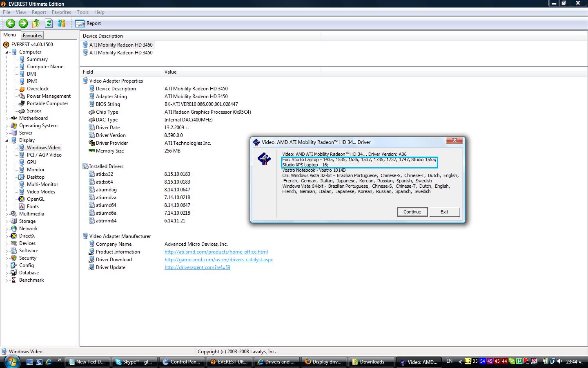588x368 pixels.
Task: Click the Fonts icon under Display
Action: click(22, 206)
